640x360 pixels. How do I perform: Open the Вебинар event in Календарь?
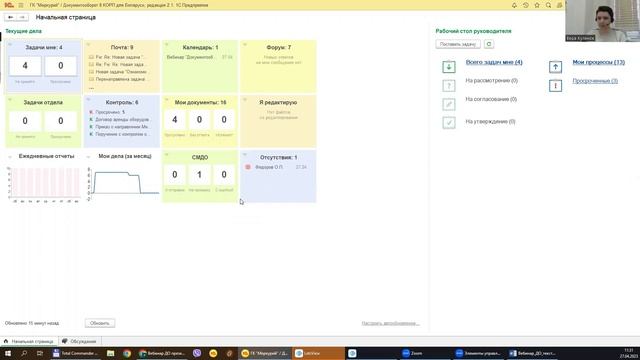click(x=199, y=57)
